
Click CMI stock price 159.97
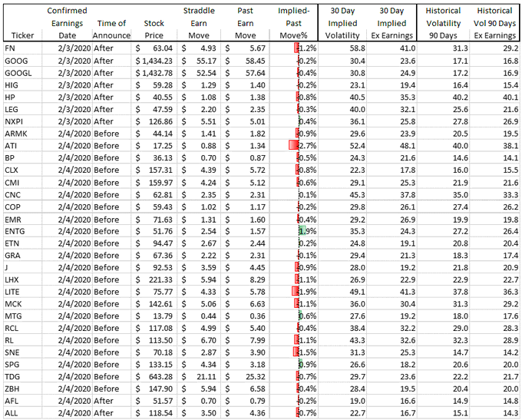154,183
